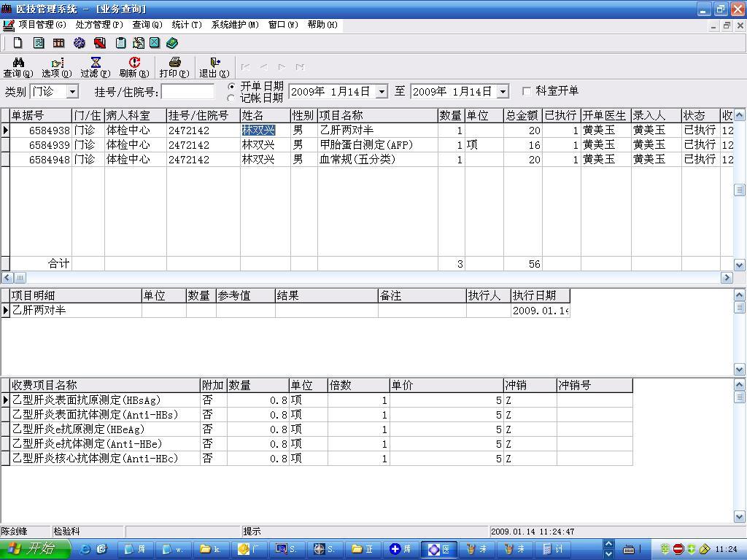The height and width of the screenshot is (560, 747).
Task: Click the blue gear toolbar icon
Action: click(x=79, y=43)
